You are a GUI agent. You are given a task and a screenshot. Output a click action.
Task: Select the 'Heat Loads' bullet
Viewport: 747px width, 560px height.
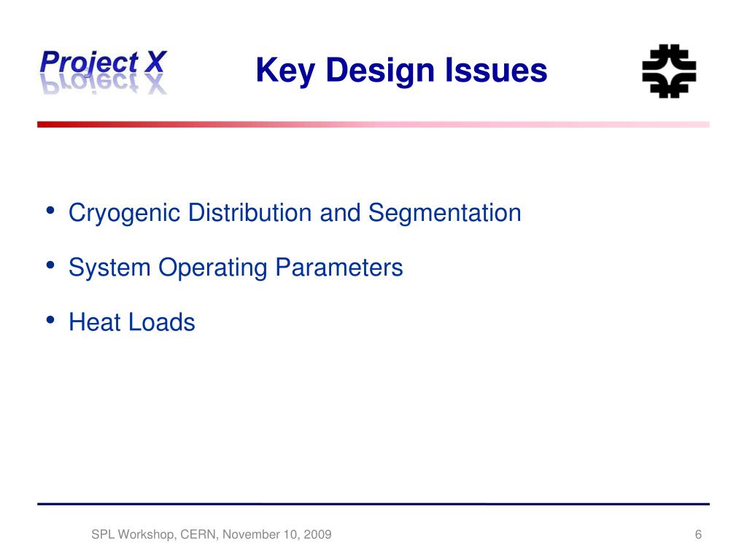coord(132,322)
